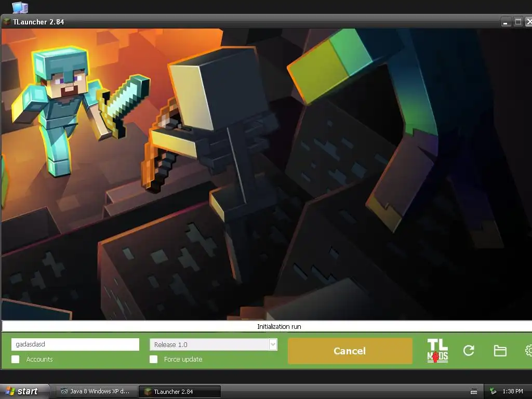Click the 1:38 PM clock
This screenshot has width=532, height=399.
coord(513,392)
